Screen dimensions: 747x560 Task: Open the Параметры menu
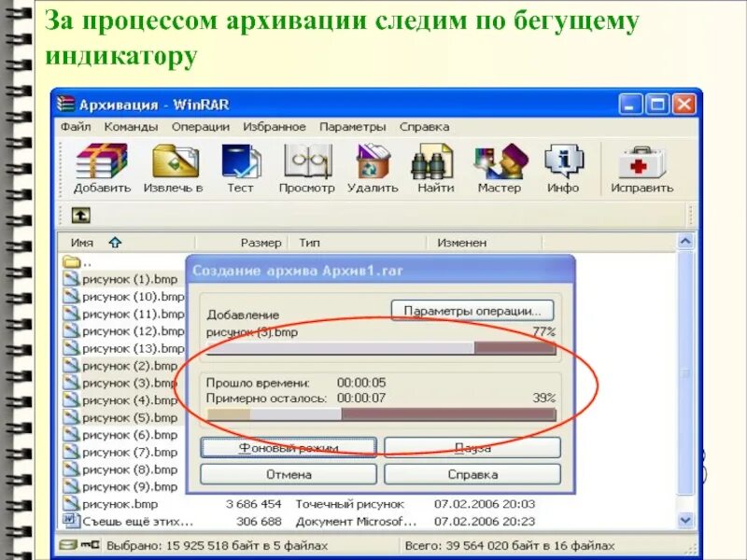click(x=353, y=127)
